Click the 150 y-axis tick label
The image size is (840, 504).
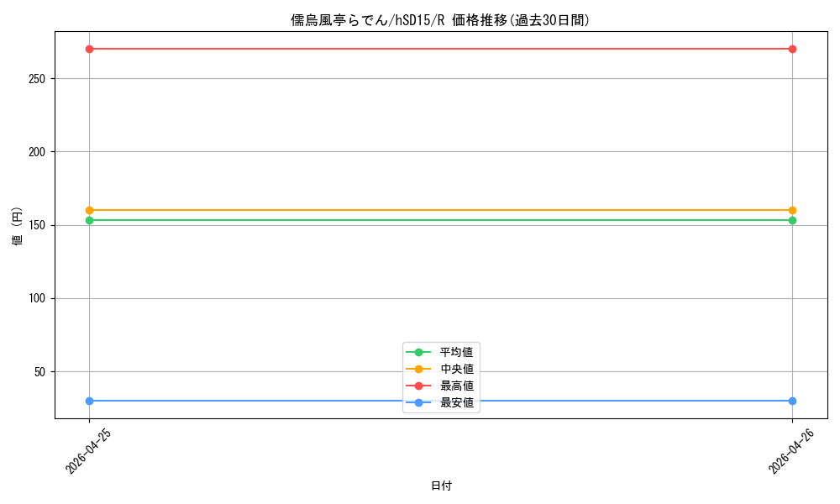pyautogui.click(x=37, y=225)
